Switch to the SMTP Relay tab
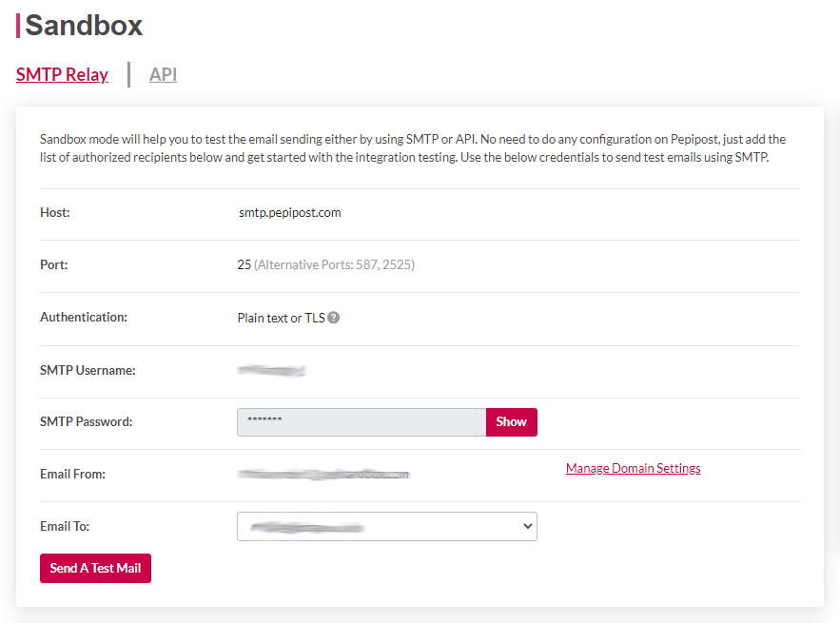The image size is (840, 623). pos(62,74)
